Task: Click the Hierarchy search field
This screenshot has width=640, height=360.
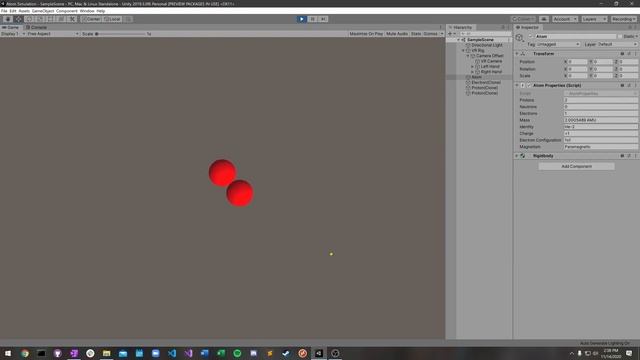Action: [486, 34]
